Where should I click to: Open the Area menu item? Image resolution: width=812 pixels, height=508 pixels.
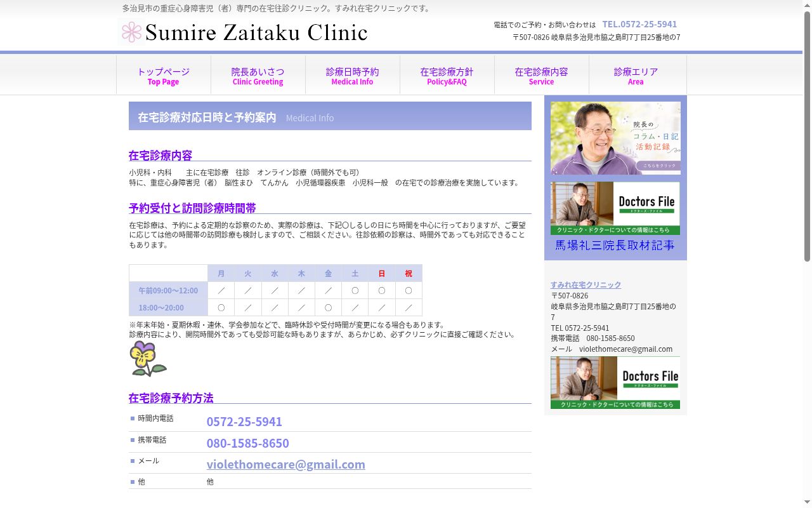636,76
